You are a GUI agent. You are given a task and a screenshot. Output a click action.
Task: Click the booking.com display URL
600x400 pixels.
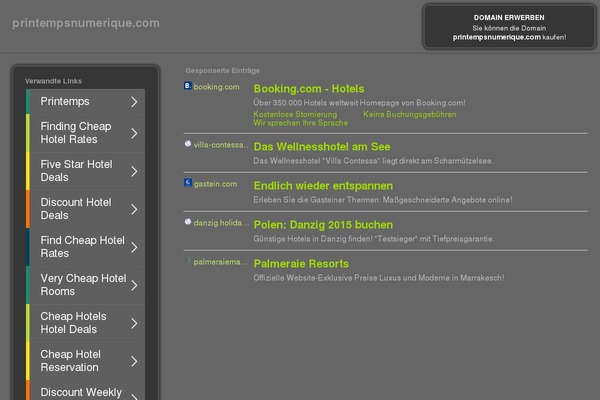pyautogui.click(x=216, y=87)
